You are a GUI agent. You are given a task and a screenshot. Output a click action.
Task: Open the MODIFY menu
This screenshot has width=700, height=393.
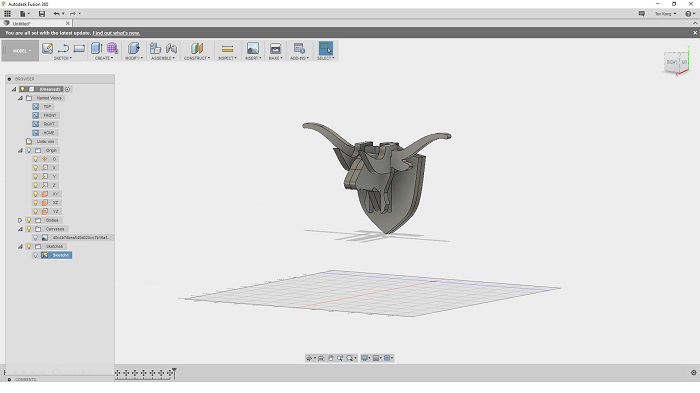[134, 58]
